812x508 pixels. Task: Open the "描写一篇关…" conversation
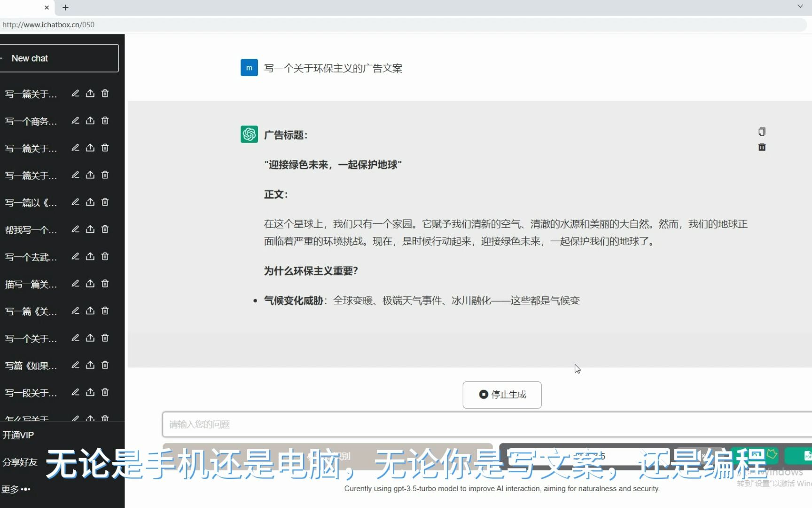pos(31,285)
